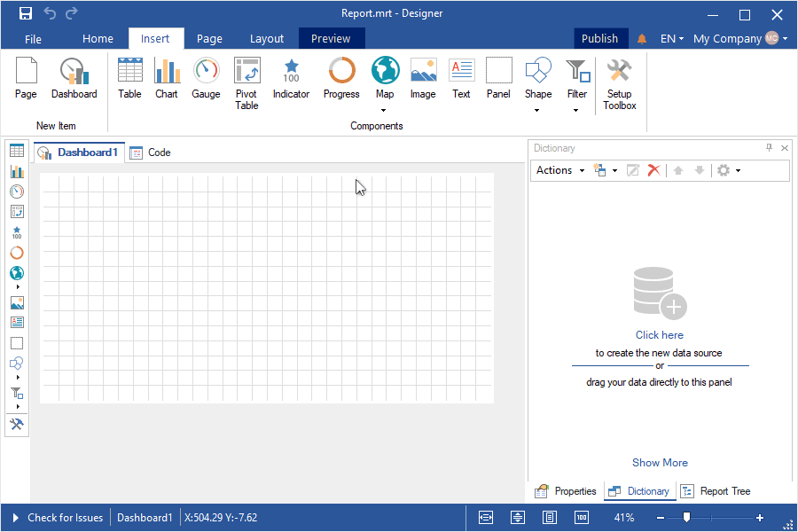Open the Preview tab
798x532 pixels.
click(332, 39)
